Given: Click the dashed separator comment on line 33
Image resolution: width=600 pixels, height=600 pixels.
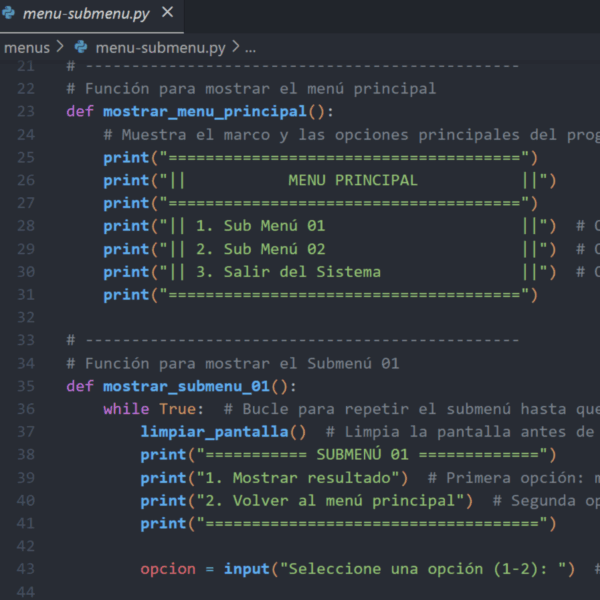Looking at the screenshot, I should point(293,340).
